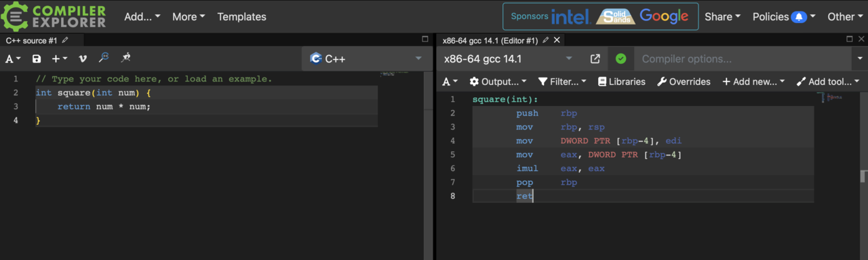Toggle Vim mode icon
This screenshot has width=868, height=260.
point(83,59)
